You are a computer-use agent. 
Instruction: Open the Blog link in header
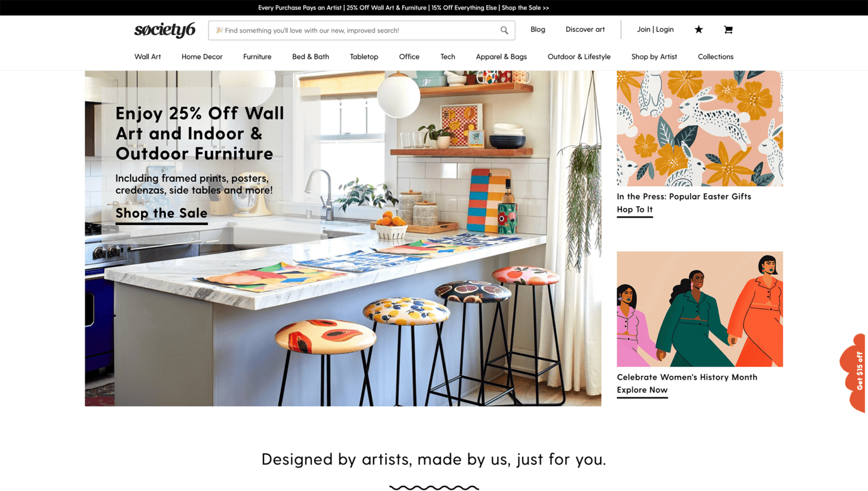pyautogui.click(x=537, y=29)
